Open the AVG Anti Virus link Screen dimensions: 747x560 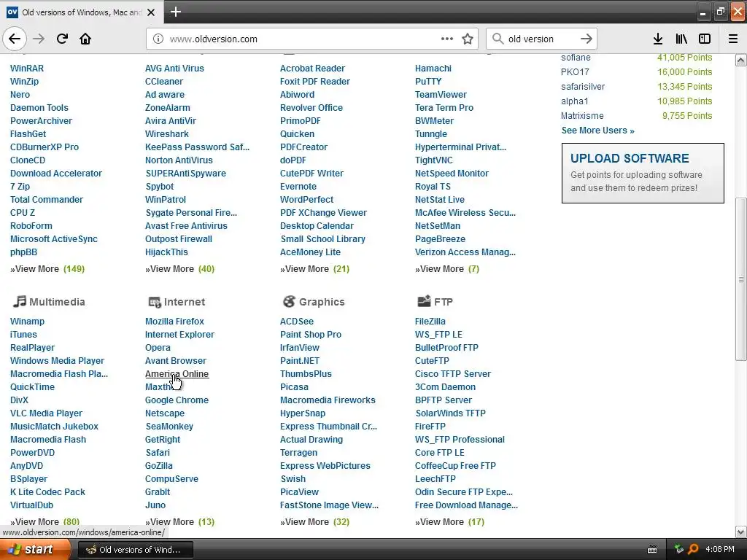(174, 68)
